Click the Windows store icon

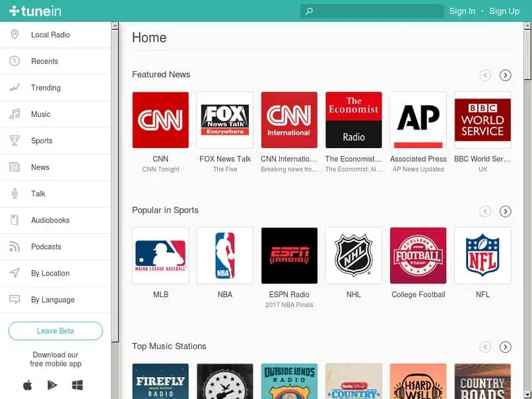(77, 385)
